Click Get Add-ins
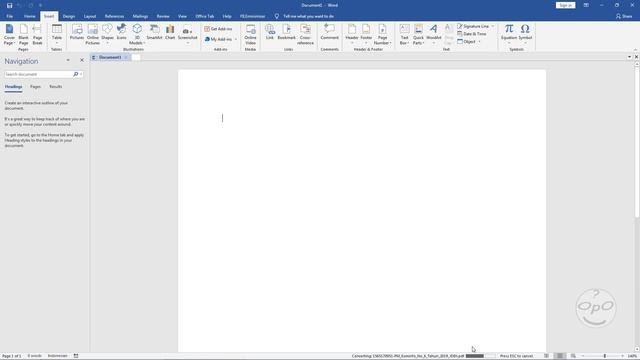Screen dimensions: 640x360 (218, 29)
